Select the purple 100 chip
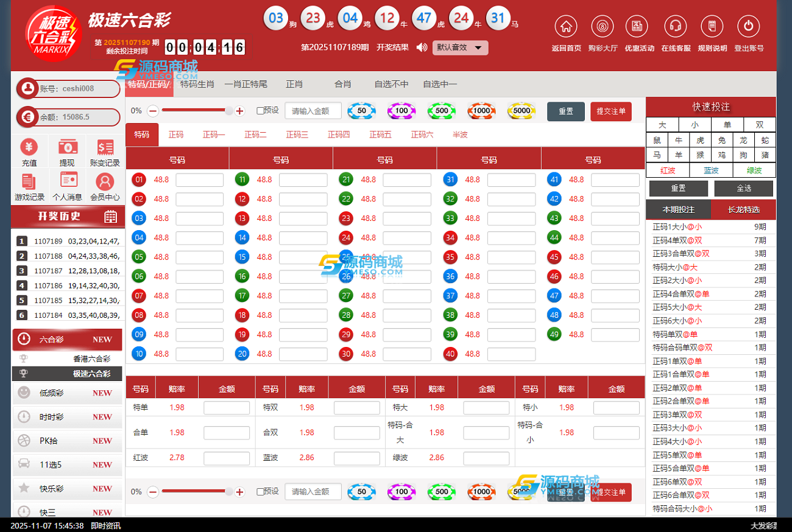Image resolution: width=792 pixels, height=532 pixels. (401, 111)
